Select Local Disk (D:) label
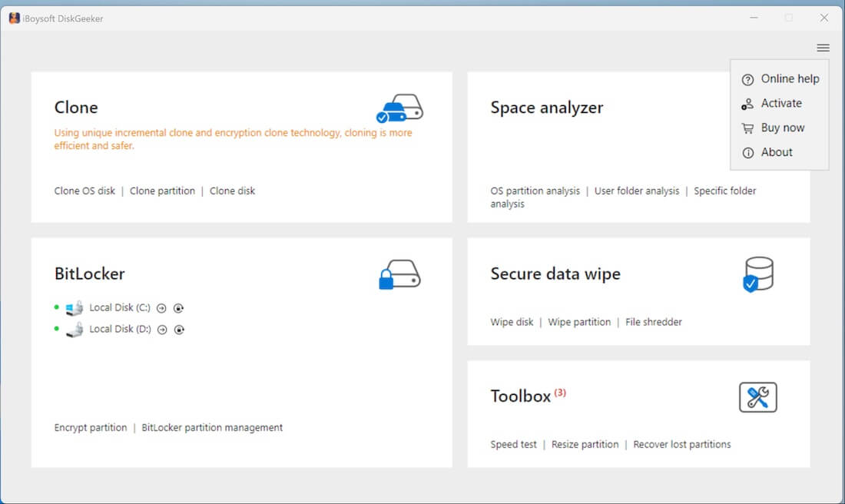The height and width of the screenshot is (504, 845). [120, 329]
